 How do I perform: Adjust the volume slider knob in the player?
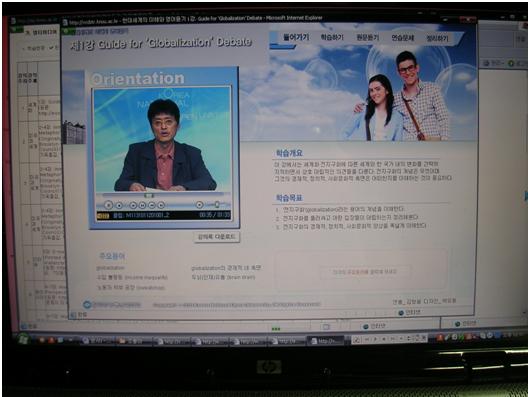[x=217, y=204]
